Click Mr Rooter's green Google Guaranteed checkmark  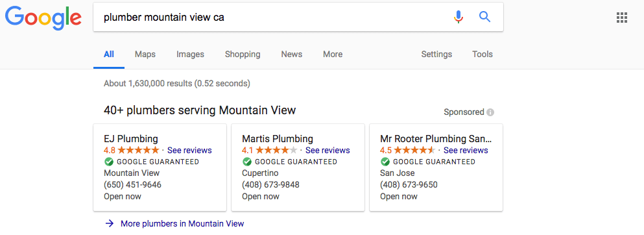pos(385,162)
